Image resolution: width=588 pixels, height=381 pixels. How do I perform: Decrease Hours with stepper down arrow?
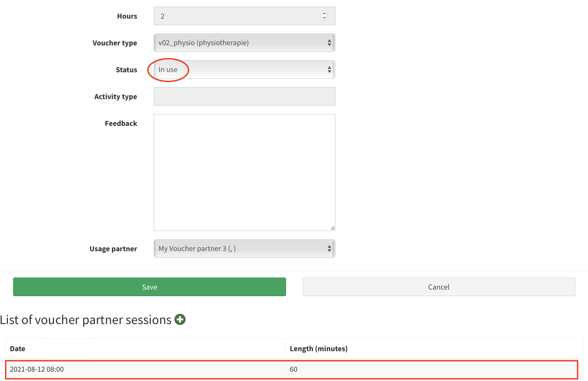pos(324,18)
